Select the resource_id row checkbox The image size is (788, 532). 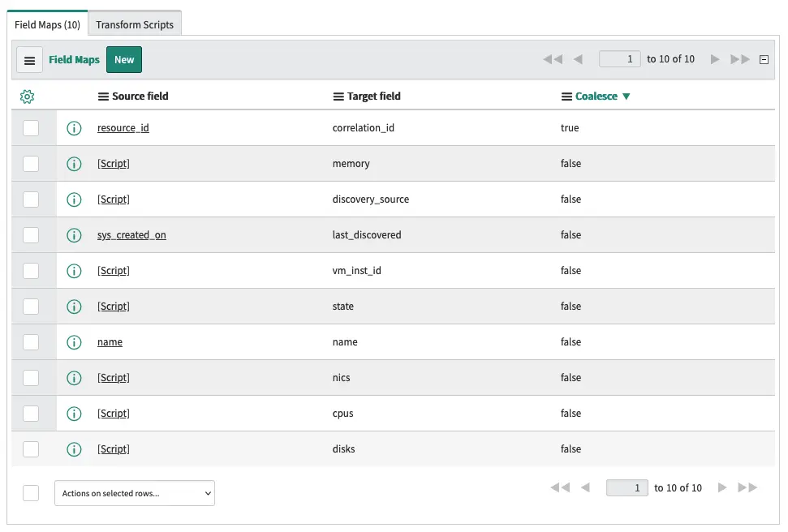point(31,128)
